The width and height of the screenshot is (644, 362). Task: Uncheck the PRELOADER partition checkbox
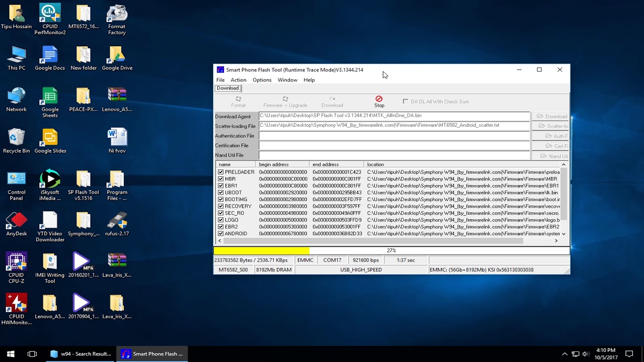[220, 172]
